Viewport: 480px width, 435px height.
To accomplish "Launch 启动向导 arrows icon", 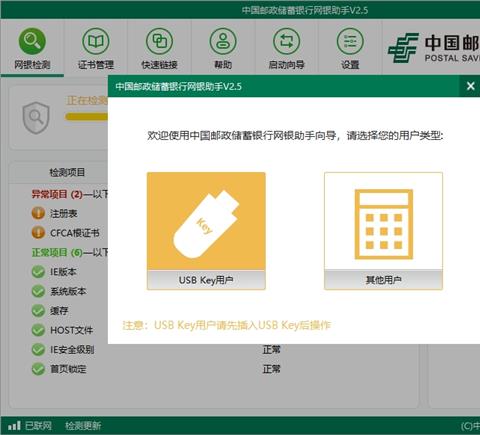I will [x=286, y=41].
